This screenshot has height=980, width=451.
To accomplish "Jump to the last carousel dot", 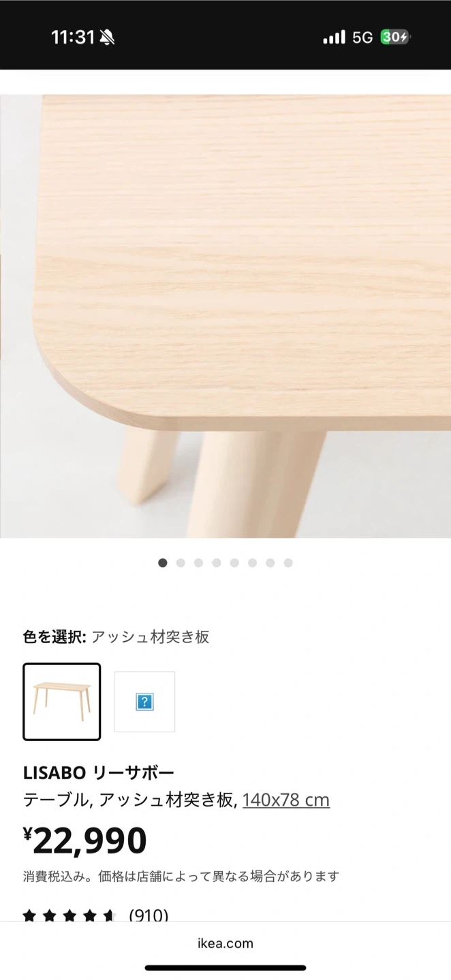I will (288, 563).
